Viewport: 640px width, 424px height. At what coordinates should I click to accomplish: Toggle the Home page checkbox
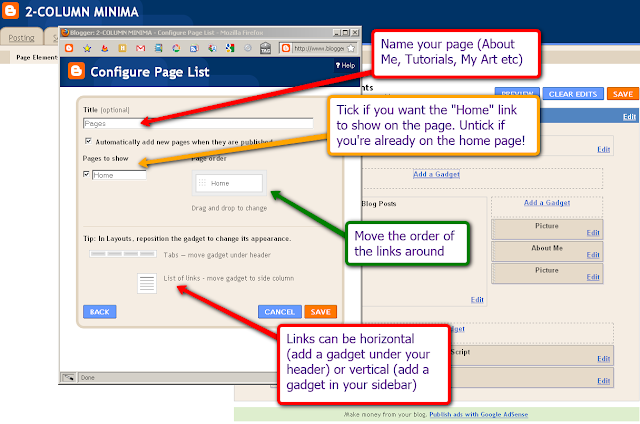pos(86,174)
